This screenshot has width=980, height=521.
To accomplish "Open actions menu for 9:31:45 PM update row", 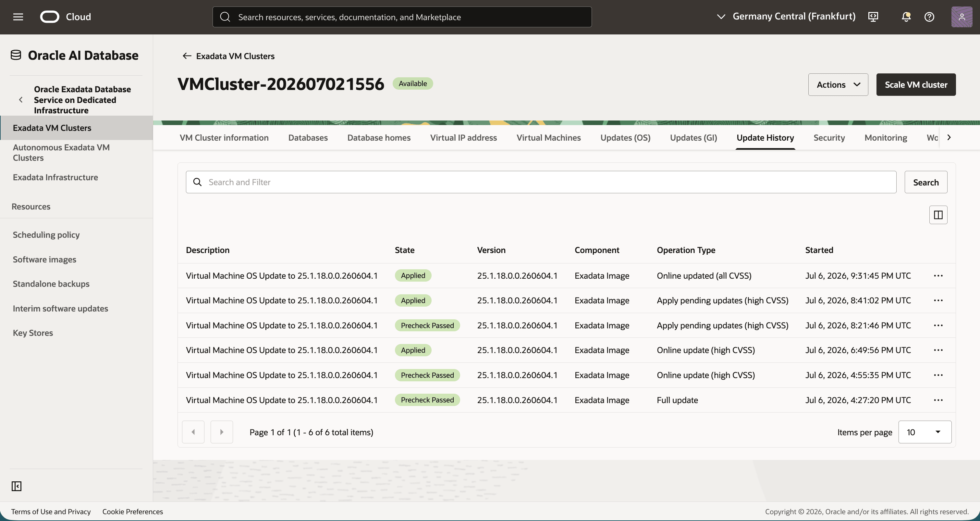I will (x=938, y=275).
